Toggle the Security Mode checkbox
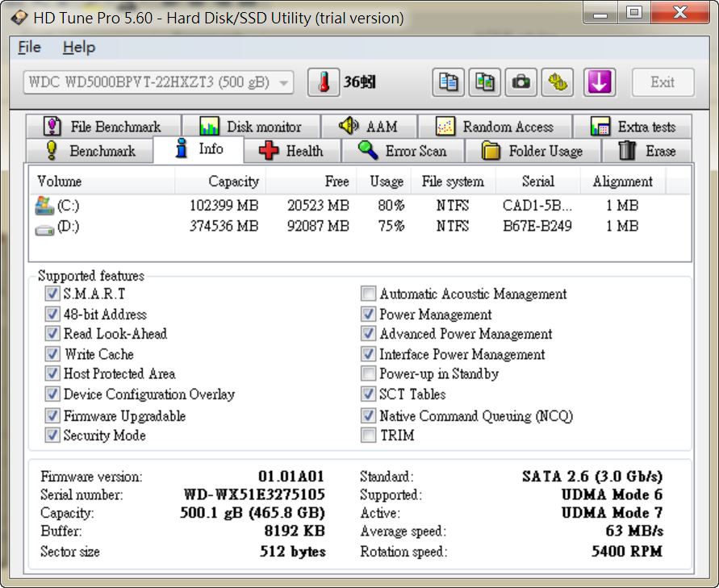The width and height of the screenshot is (719, 588). (52, 435)
